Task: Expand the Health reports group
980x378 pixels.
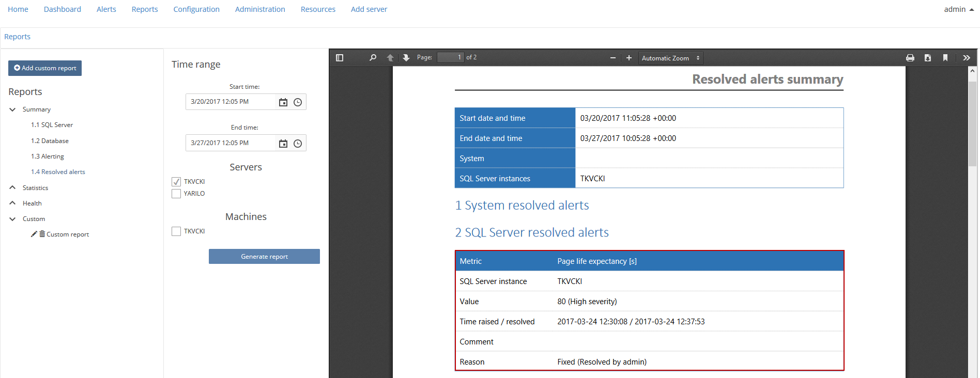Action: tap(12, 203)
